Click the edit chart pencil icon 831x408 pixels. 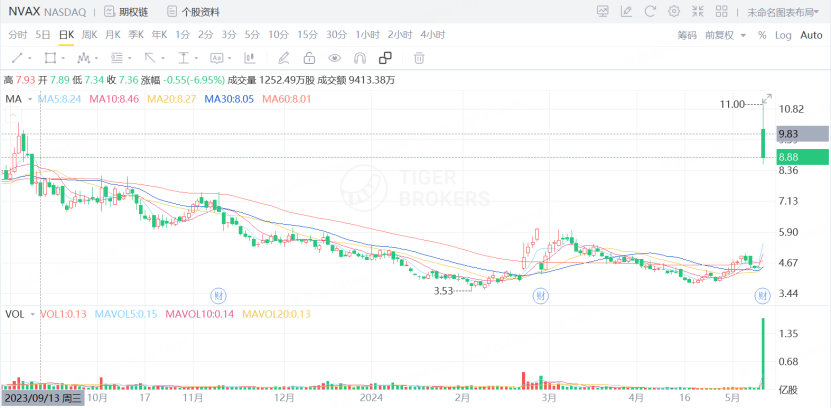pyautogui.click(x=626, y=11)
